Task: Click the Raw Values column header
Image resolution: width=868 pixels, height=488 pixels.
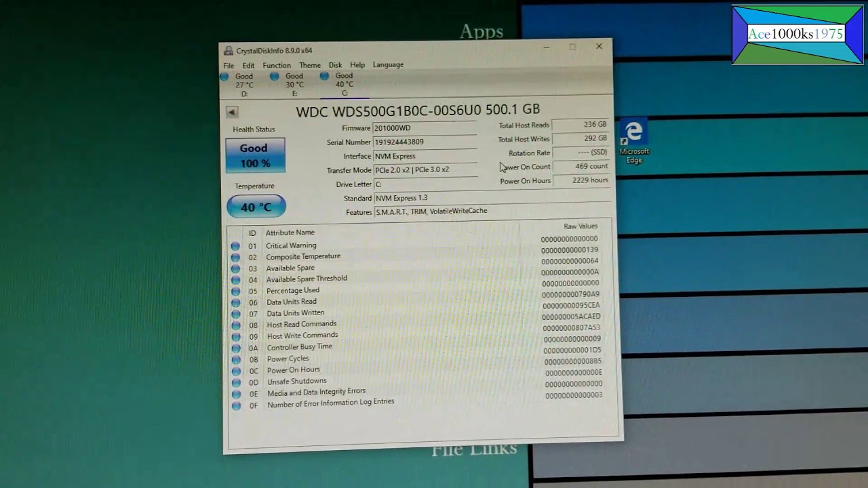Action: coord(580,226)
